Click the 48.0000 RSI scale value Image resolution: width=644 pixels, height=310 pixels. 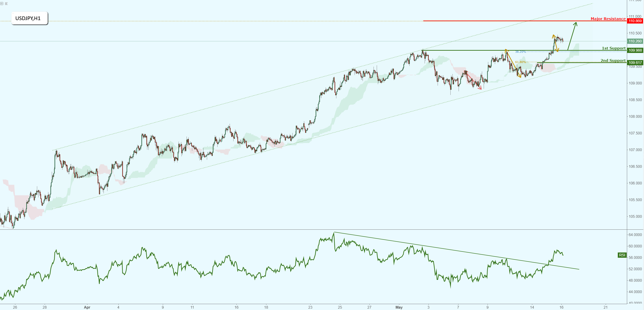(635, 281)
